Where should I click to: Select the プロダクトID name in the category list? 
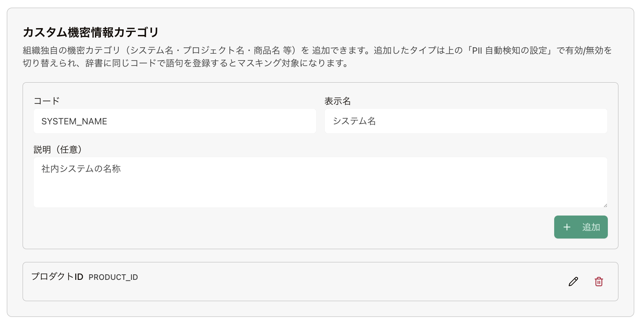point(57,276)
